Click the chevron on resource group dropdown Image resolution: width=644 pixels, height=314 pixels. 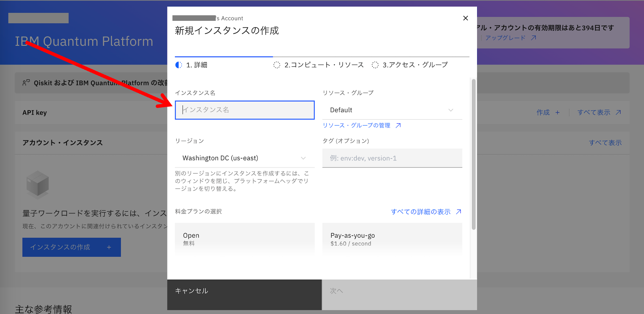451,110
